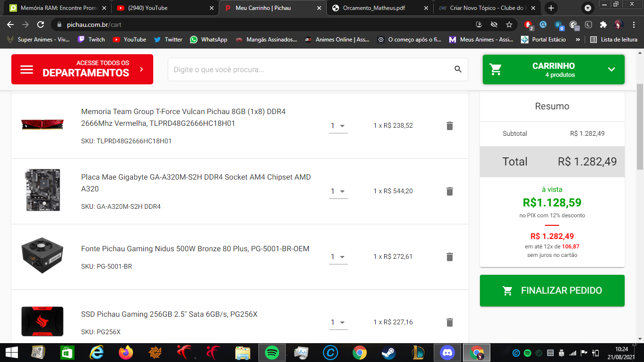Screen dimensions: 644x362
Task: Open the Lista de leitura reading list
Action: [x=614, y=40]
